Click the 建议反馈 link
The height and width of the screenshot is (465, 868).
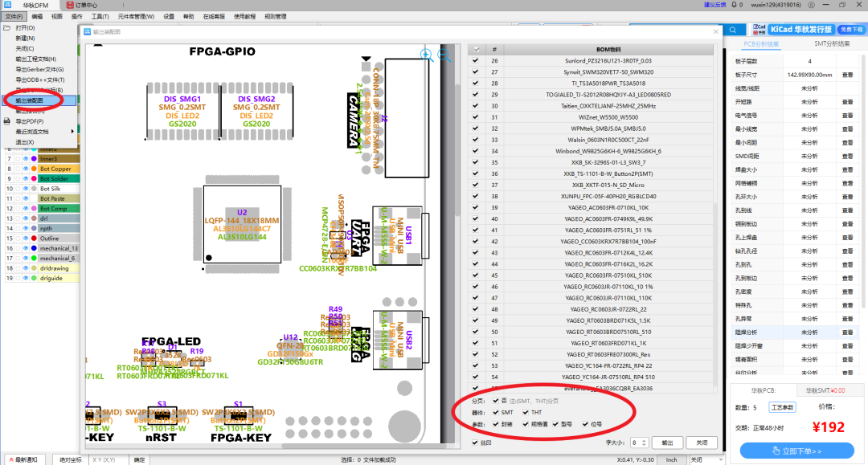(714, 5)
